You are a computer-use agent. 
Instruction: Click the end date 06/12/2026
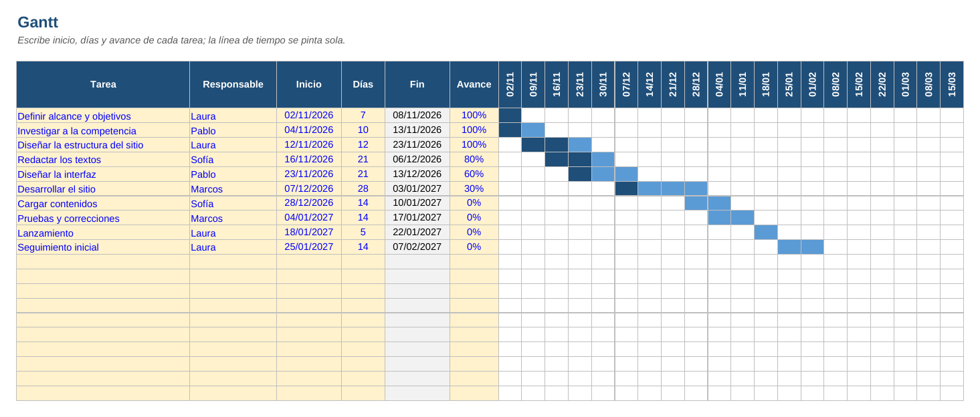pos(417,160)
